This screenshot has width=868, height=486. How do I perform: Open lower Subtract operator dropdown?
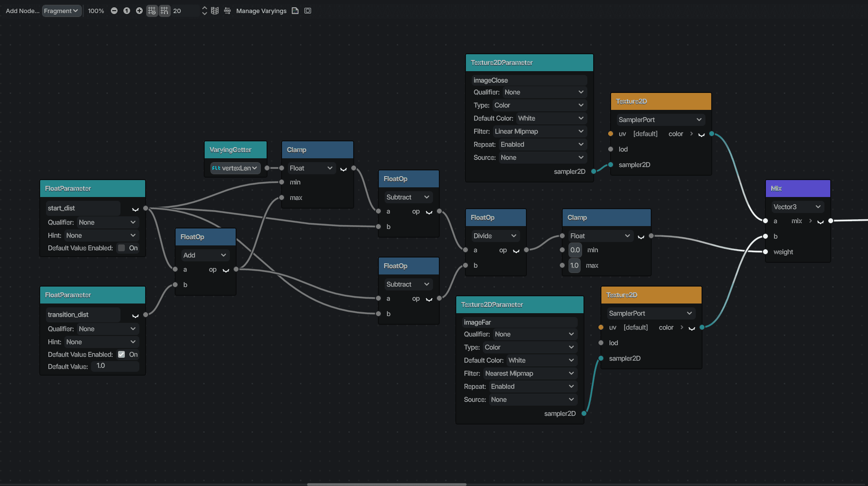408,284
